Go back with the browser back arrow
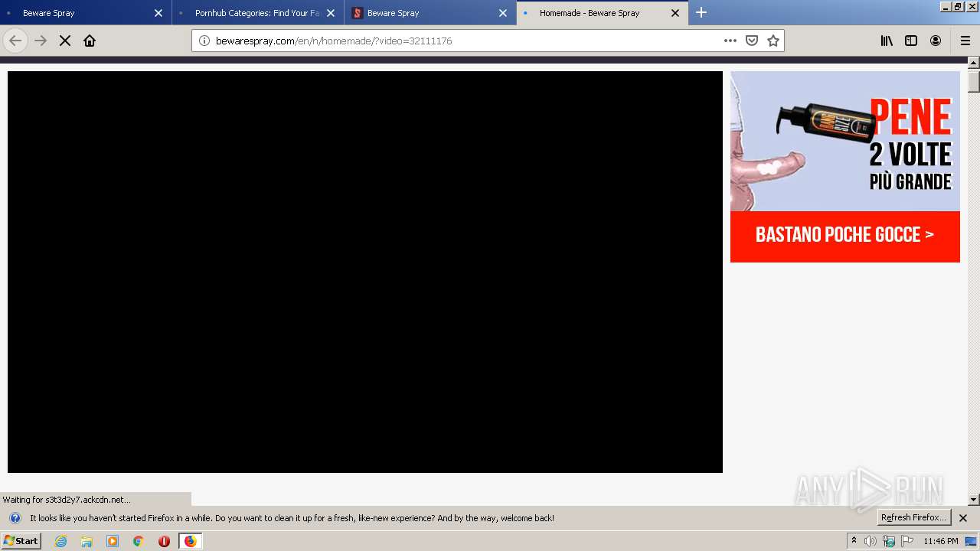The image size is (980, 551). pos(15,41)
